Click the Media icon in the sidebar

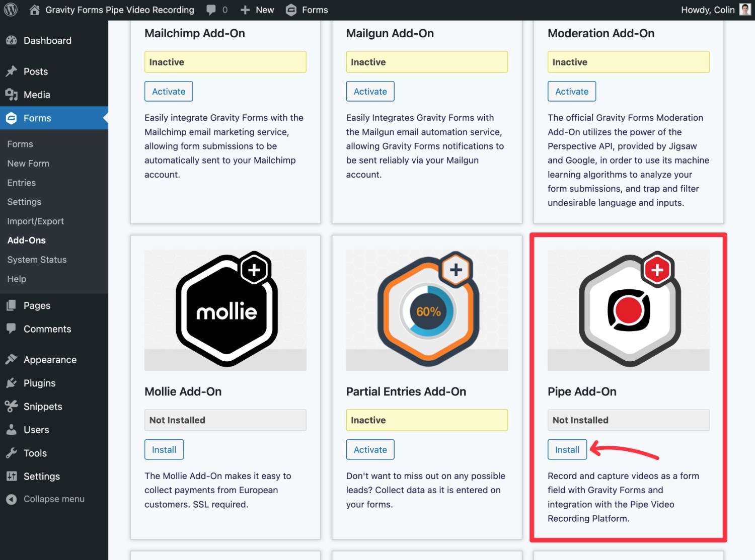12,95
